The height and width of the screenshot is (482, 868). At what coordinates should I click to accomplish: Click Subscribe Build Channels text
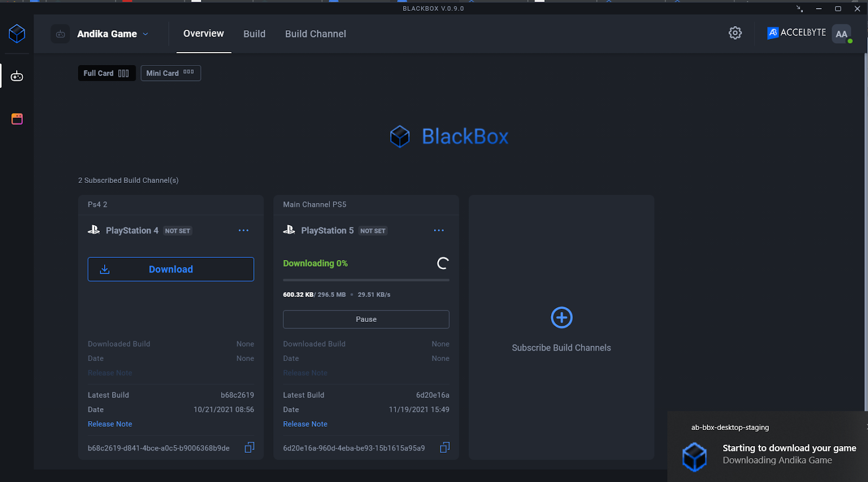point(561,348)
